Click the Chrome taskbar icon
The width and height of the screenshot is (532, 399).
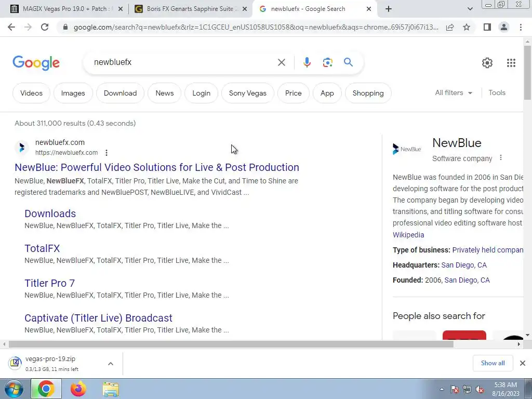point(46,389)
